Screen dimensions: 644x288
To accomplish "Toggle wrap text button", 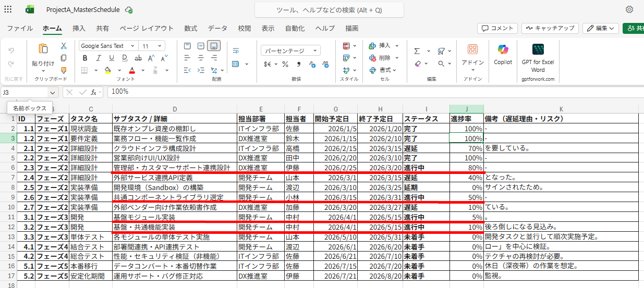I will [236, 51].
